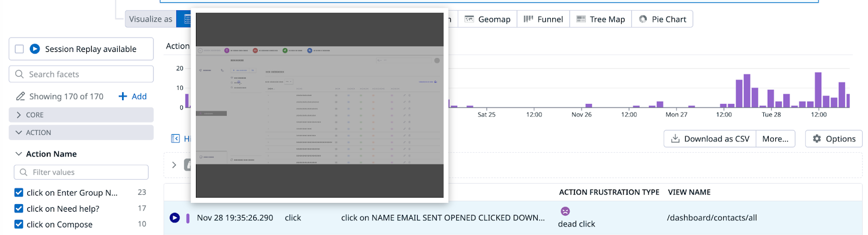Screen dimensions: 868x235
Task: Click the pencil edit facets icon
Action: [x=21, y=96]
